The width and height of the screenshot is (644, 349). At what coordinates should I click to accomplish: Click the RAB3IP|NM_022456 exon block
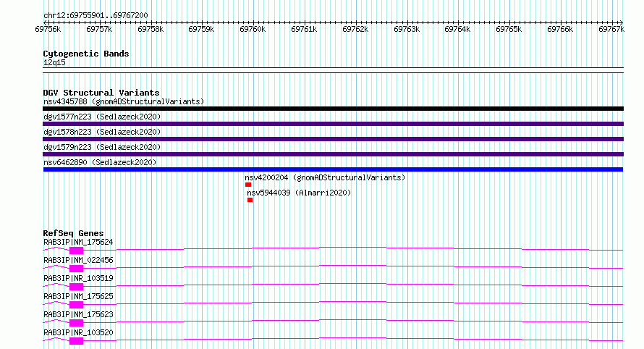77,269
